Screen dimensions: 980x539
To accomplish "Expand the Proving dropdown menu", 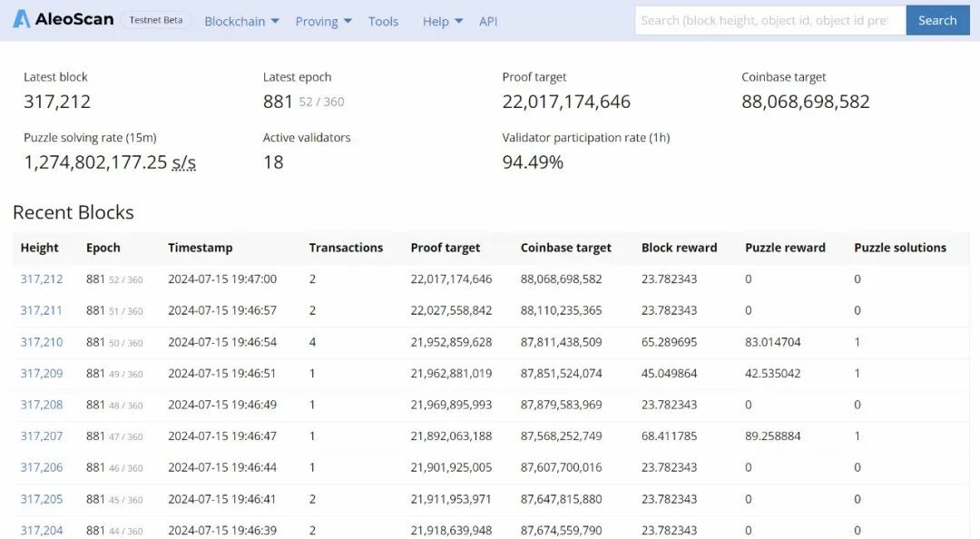I will tap(323, 21).
